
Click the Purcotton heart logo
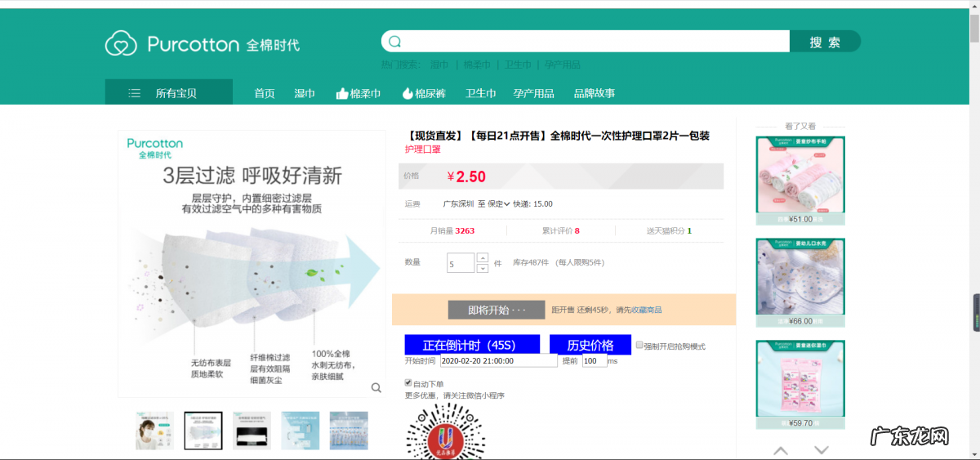pyautogui.click(x=121, y=43)
